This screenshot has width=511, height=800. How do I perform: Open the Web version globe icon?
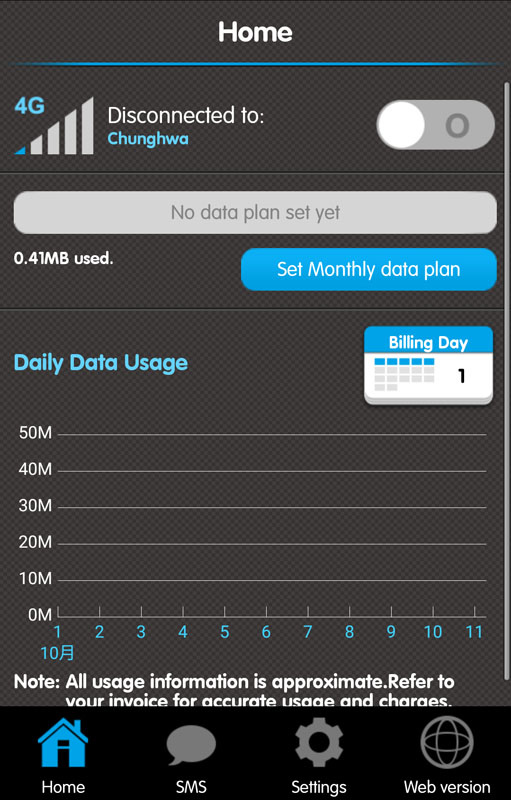[x=447, y=742]
